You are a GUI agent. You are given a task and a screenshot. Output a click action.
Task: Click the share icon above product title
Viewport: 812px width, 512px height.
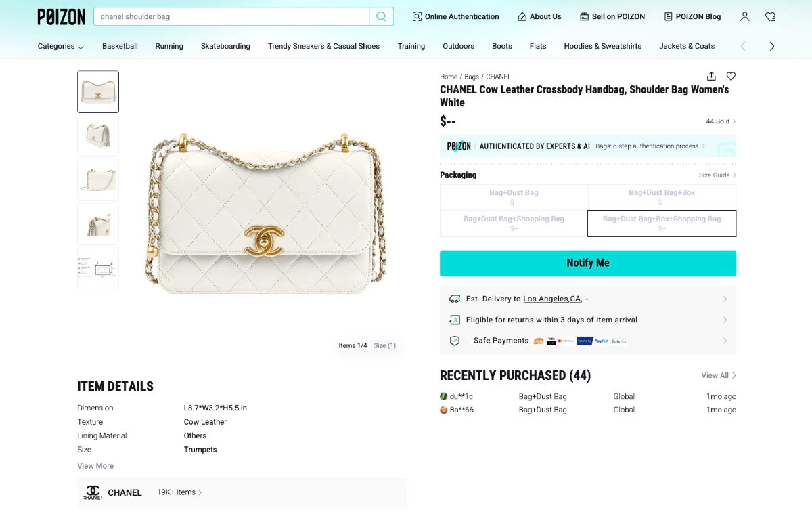pos(711,77)
